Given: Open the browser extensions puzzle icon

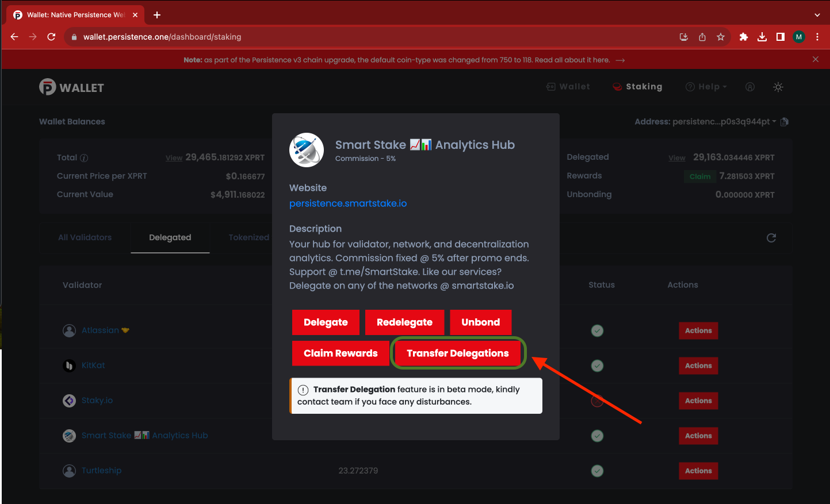Looking at the screenshot, I should pyautogui.click(x=743, y=37).
